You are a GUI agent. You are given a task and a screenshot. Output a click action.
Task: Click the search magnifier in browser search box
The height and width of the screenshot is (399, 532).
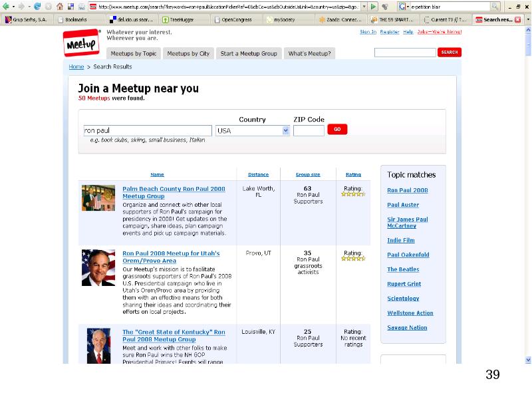pos(495,6)
